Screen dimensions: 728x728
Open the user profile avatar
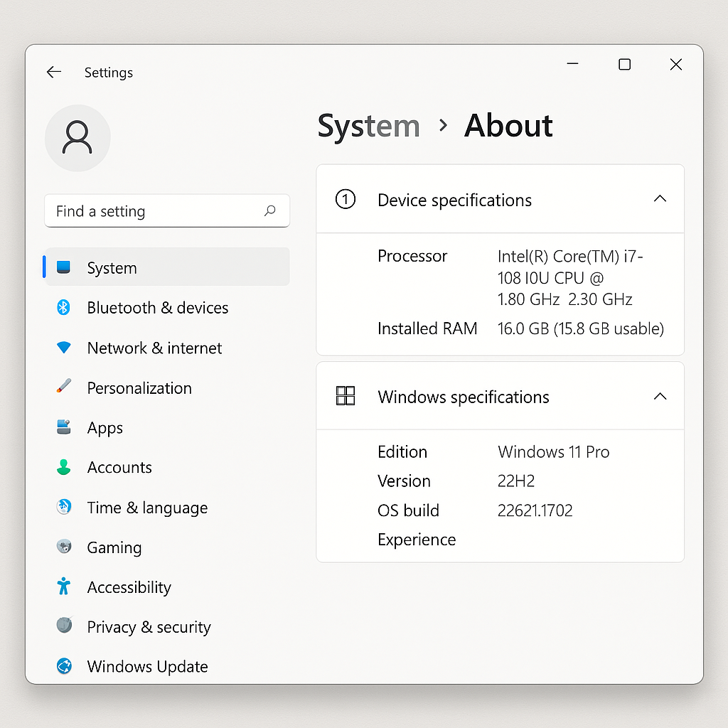pyautogui.click(x=77, y=138)
